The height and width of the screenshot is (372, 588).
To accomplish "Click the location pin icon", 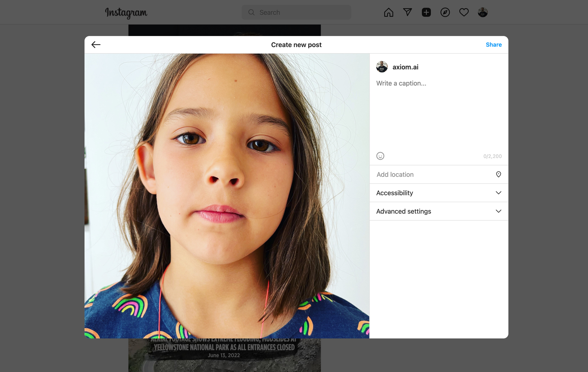I will pyautogui.click(x=498, y=174).
